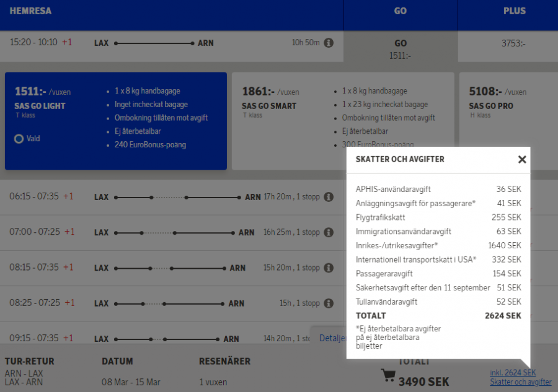Screen dimensions: 558x392
Task: Expand the 09:15 departure flight row
Action: click(155, 338)
